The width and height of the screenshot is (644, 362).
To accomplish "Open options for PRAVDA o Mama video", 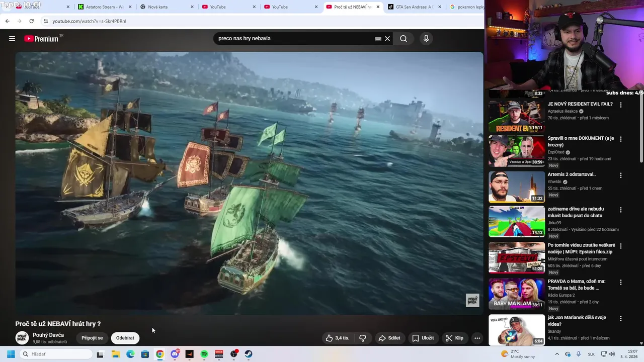I will tap(621, 282).
